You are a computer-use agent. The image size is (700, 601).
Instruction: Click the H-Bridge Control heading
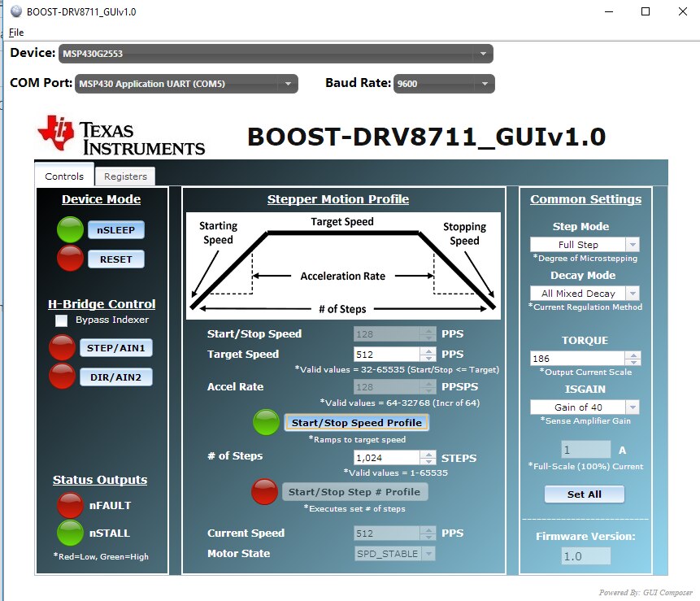[x=102, y=304]
